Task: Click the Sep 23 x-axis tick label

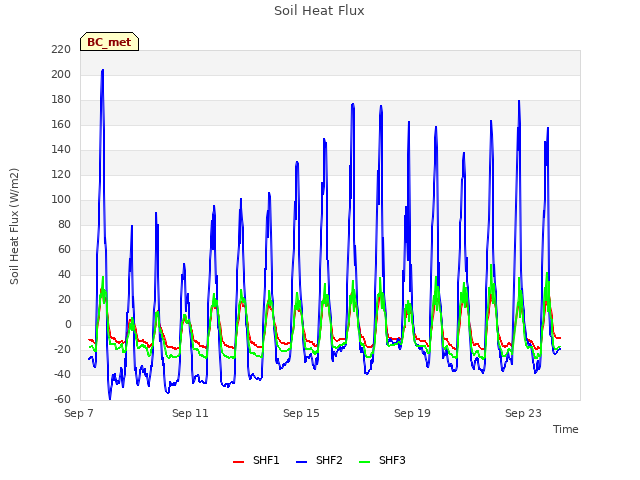Action: click(523, 413)
